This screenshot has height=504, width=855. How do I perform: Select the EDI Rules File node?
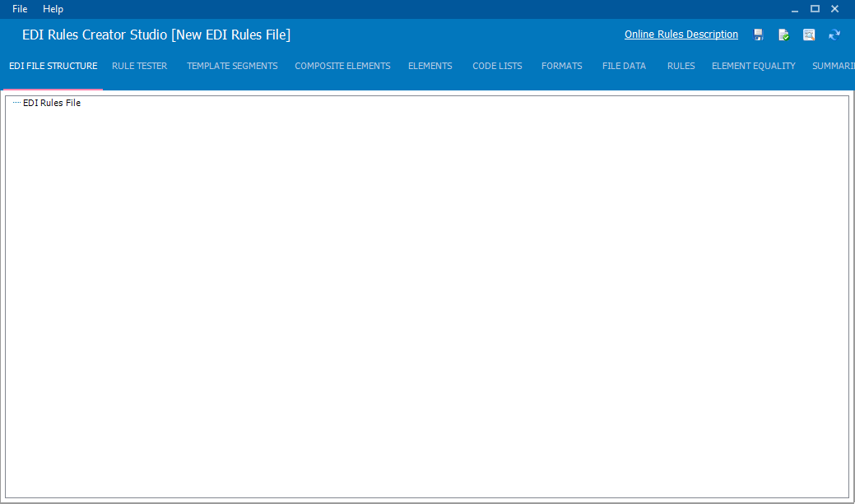point(51,103)
